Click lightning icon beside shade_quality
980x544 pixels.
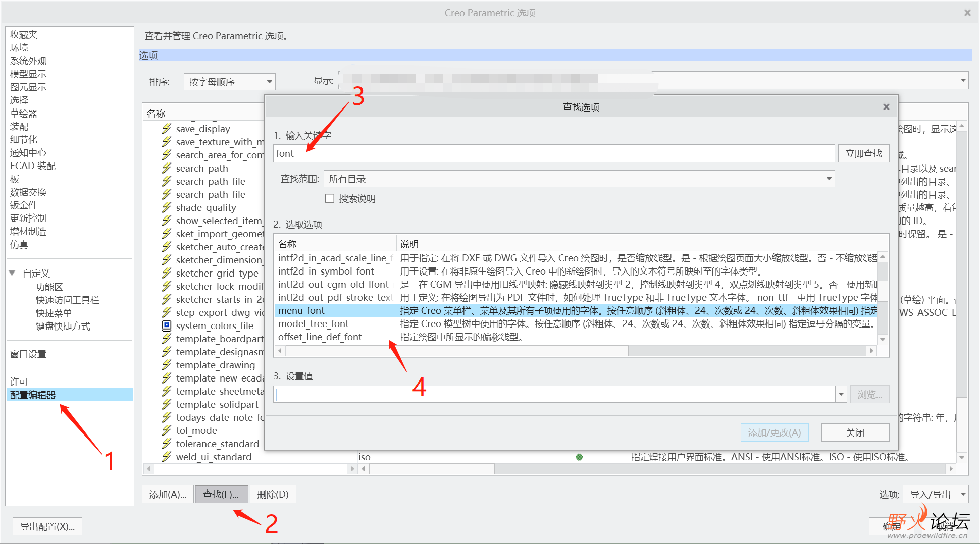[x=167, y=207]
